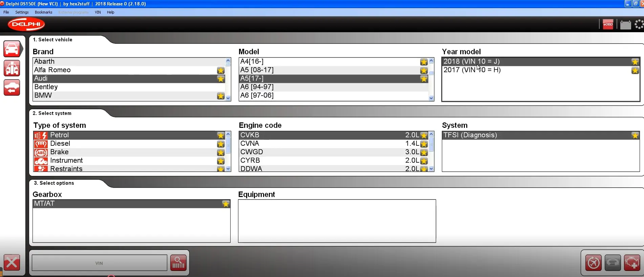Select engine code CWGD

[334, 152]
